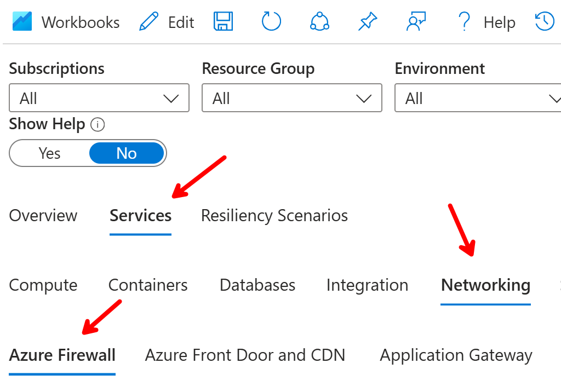Image resolution: width=561 pixels, height=392 pixels.
Task: Click the Edit text button
Action: click(181, 22)
